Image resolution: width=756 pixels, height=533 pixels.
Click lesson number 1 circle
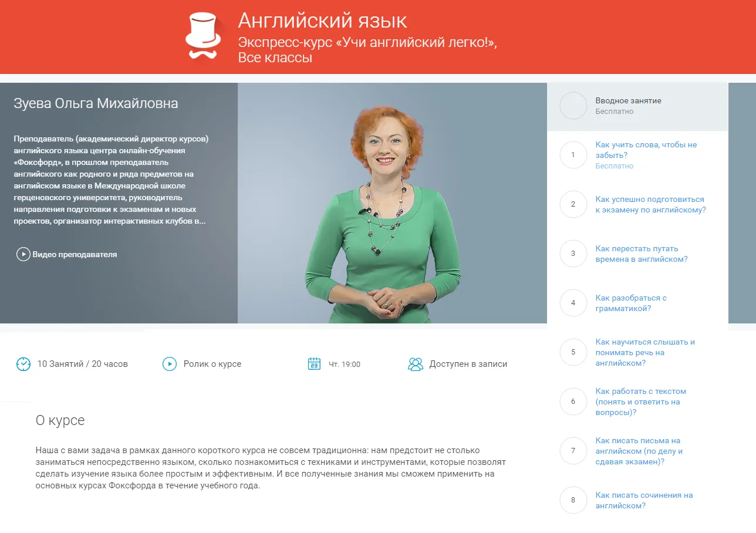pyautogui.click(x=573, y=155)
